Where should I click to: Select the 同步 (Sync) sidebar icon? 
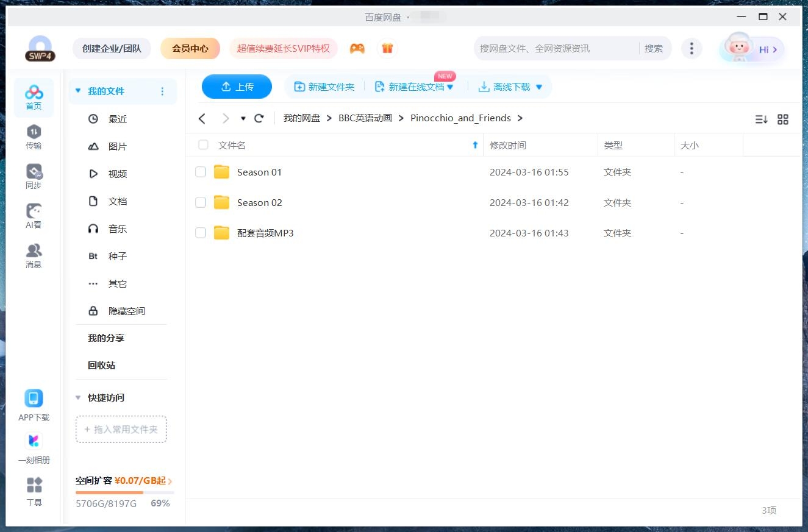(34, 175)
